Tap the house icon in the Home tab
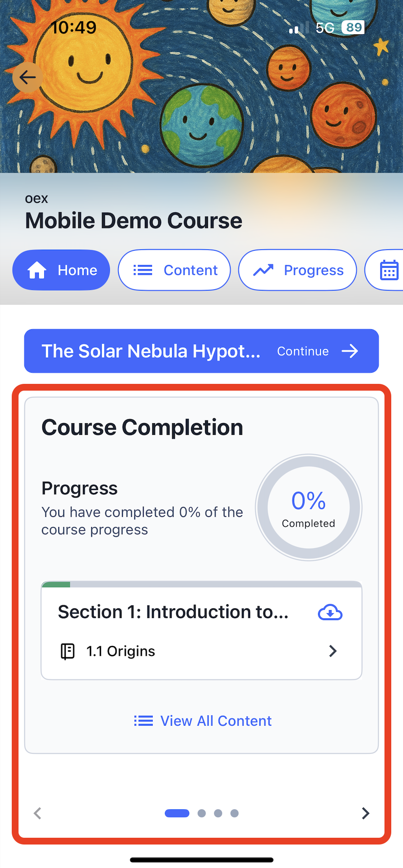This screenshot has height=868, width=403. (x=37, y=270)
